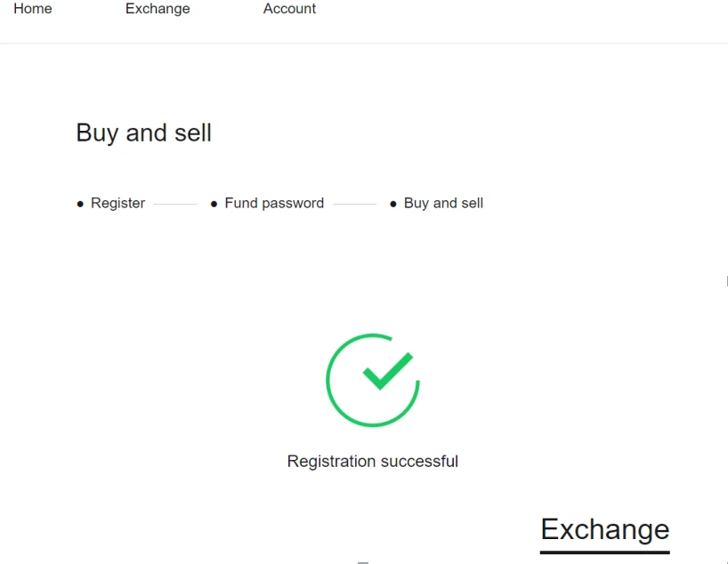Viewport: 728px width, 564px height.
Task: Select the Buy and sell step label
Action: (x=443, y=203)
